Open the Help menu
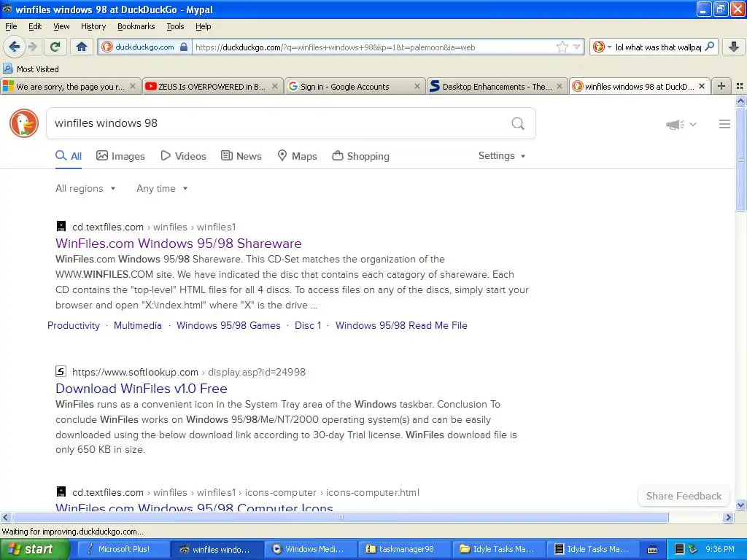This screenshot has height=560, width=747. tap(203, 26)
